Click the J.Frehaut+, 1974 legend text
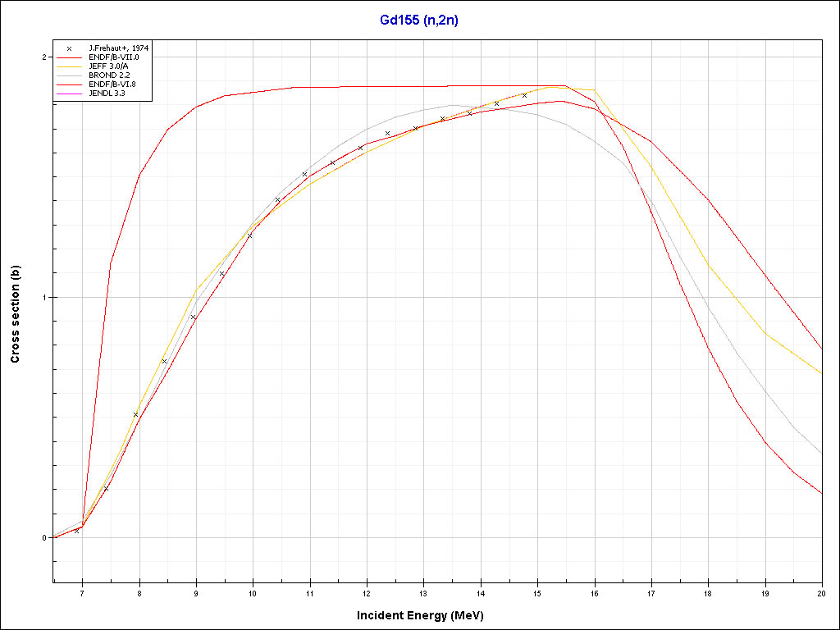This screenshot has width=840, height=630. [x=118, y=49]
